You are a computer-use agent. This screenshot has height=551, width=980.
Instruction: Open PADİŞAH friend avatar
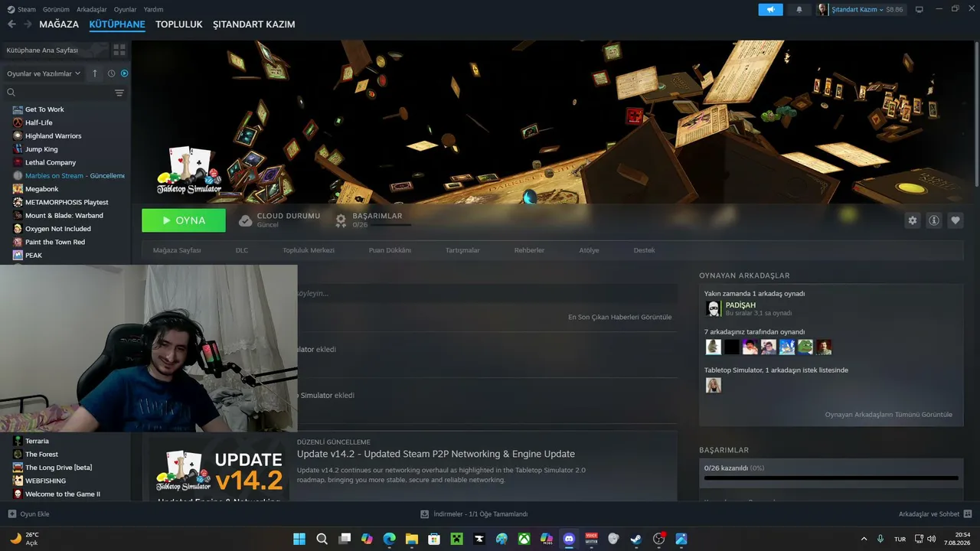pyautogui.click(x=714, y=308)
